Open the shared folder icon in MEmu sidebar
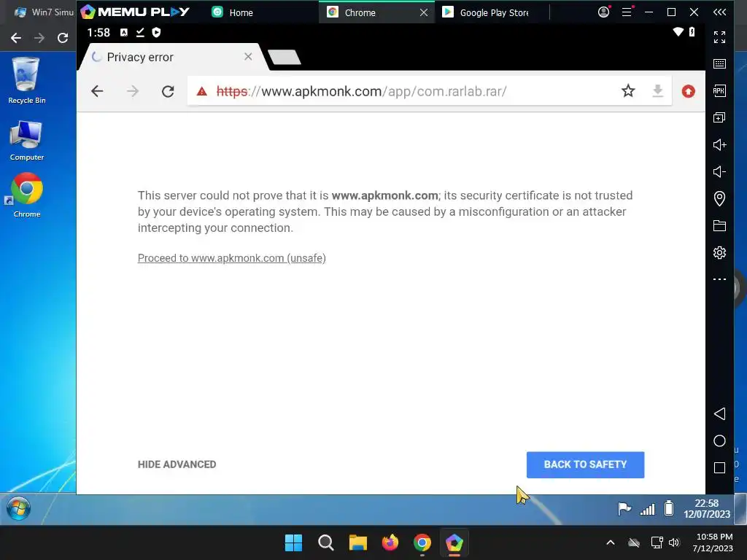Image resolution: width=747 pixels, height=560 pixels. coord(719,226)
